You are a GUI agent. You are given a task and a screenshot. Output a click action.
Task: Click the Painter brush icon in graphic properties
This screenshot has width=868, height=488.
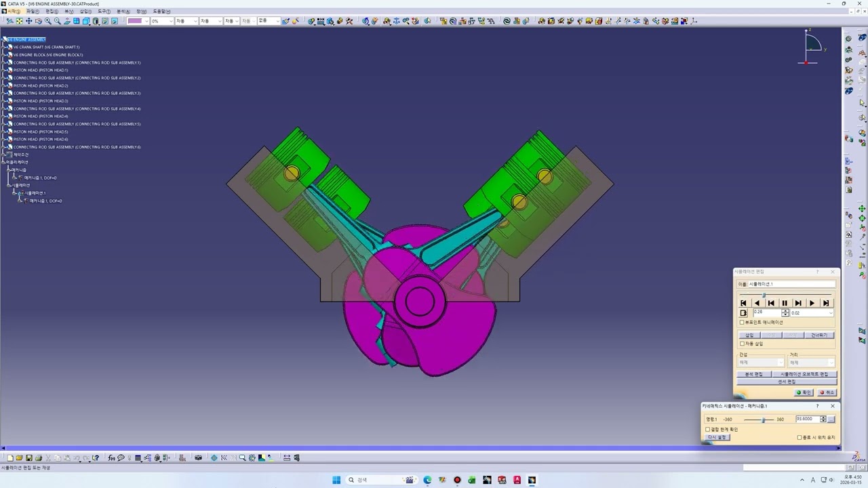tap(285, 21)
